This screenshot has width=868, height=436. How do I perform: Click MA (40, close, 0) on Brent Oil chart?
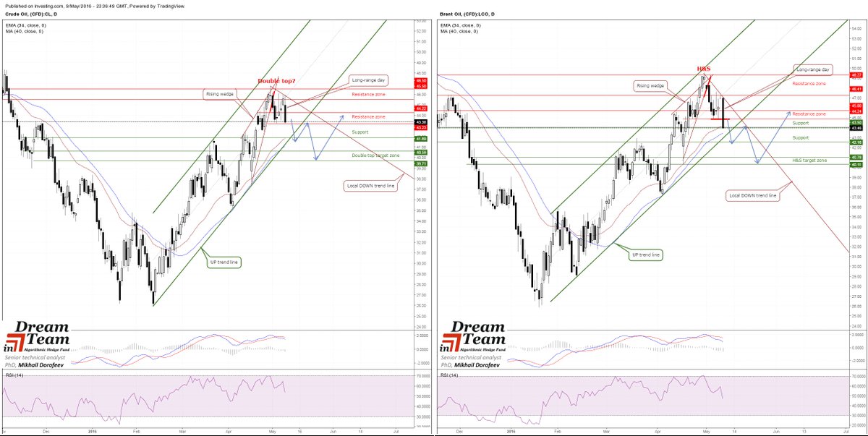point(459,31)
